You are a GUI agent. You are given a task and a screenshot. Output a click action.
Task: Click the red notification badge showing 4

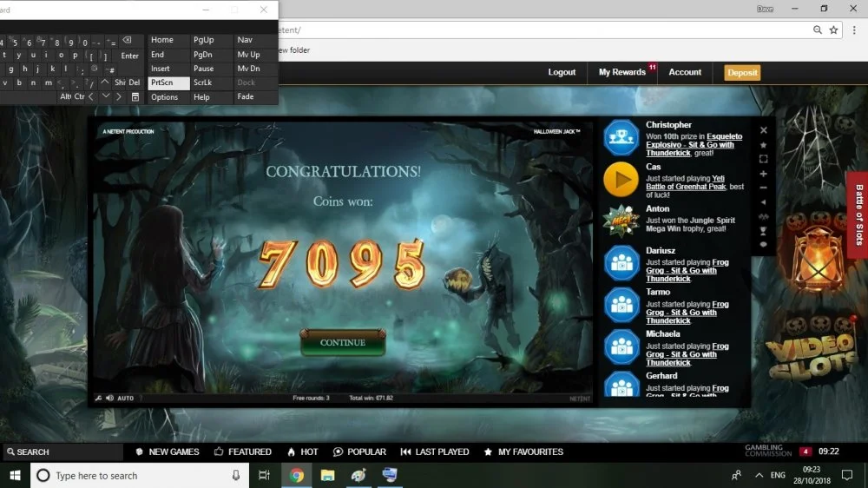point(806,452)
